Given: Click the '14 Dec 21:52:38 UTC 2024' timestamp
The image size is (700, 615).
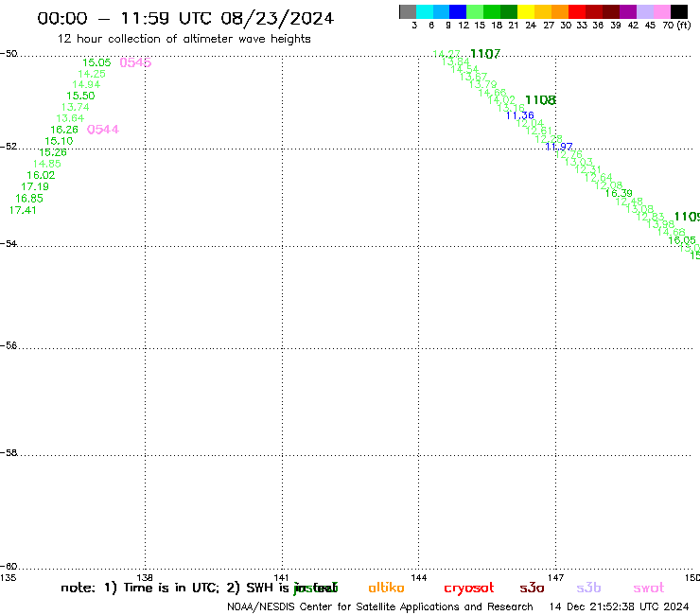Looking at the screenshot, I should pyautogui.click(x=620, y=607).
